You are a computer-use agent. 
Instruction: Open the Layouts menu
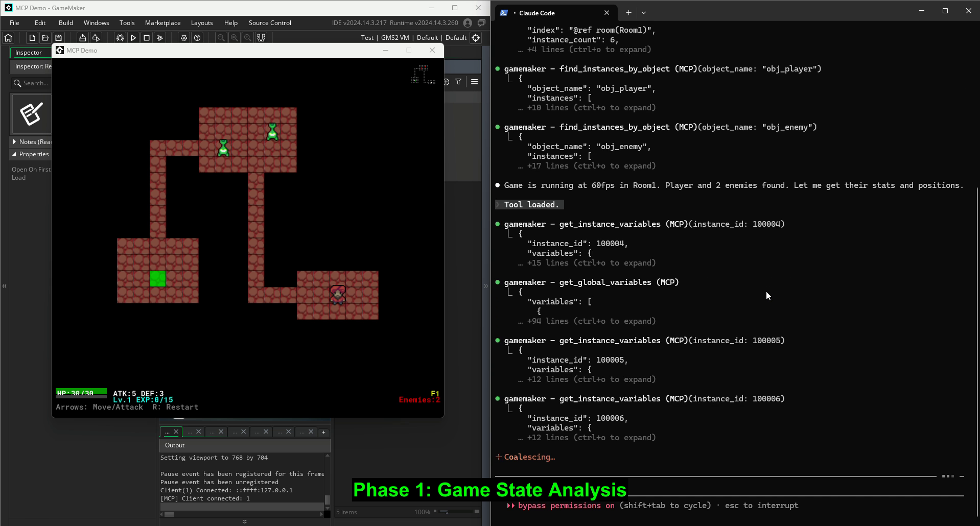coord(202,23)
